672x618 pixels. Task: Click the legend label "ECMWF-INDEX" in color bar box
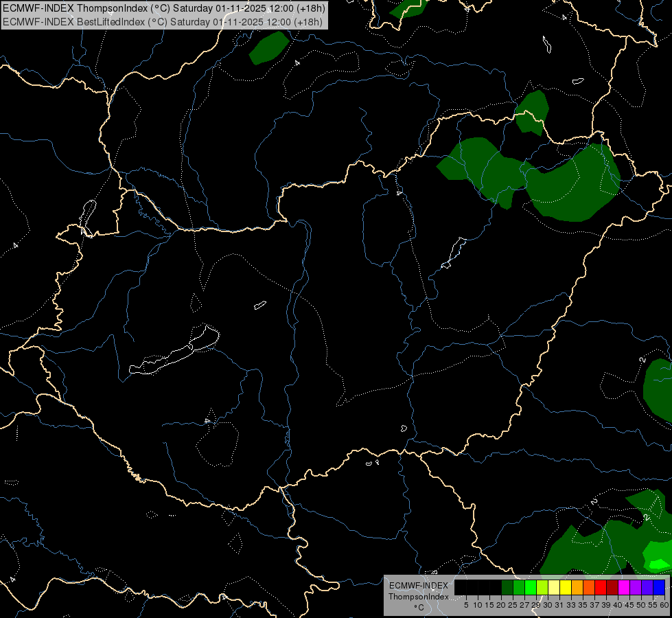(419, 586)
